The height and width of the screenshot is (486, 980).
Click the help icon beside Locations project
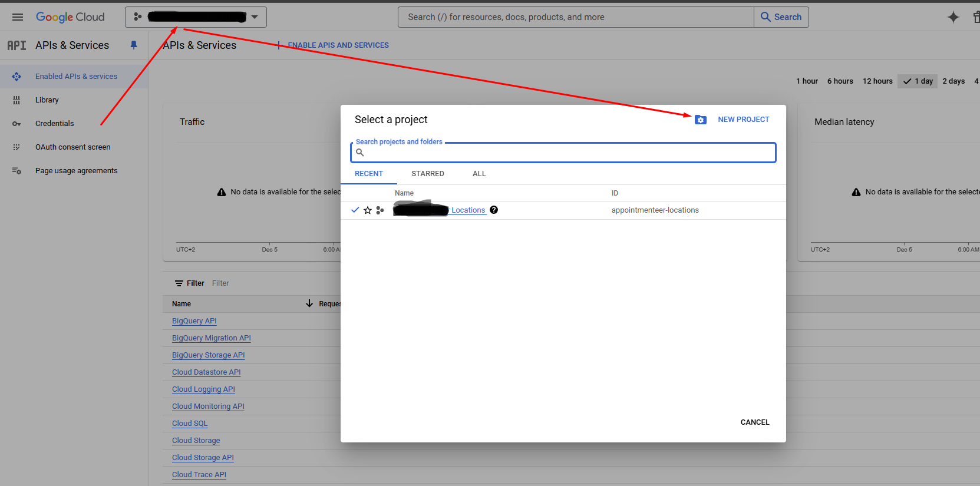494,210
